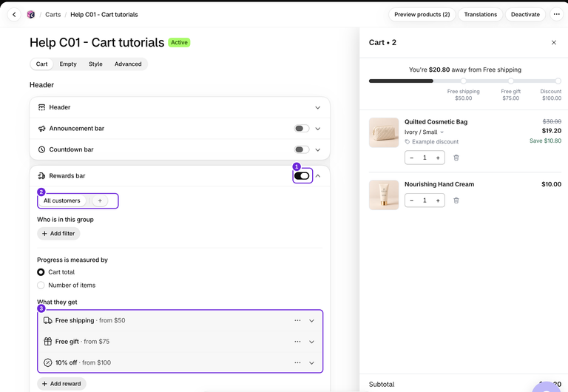568x392 pixels.
Task: Click the Countdown bar clock icon
Action: pos(41,149)
